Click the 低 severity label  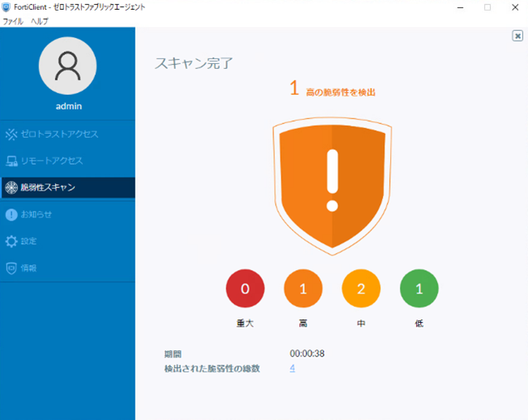[419, 324]
